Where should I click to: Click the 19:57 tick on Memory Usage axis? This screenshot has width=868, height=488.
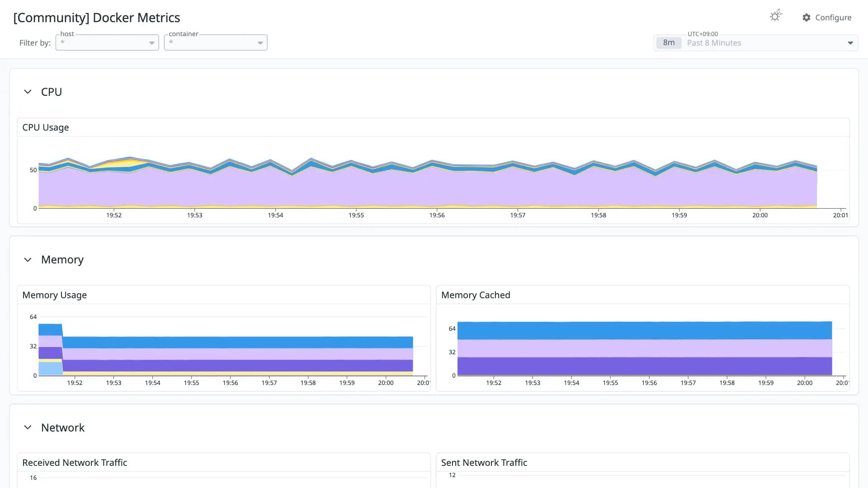(269, 383)
